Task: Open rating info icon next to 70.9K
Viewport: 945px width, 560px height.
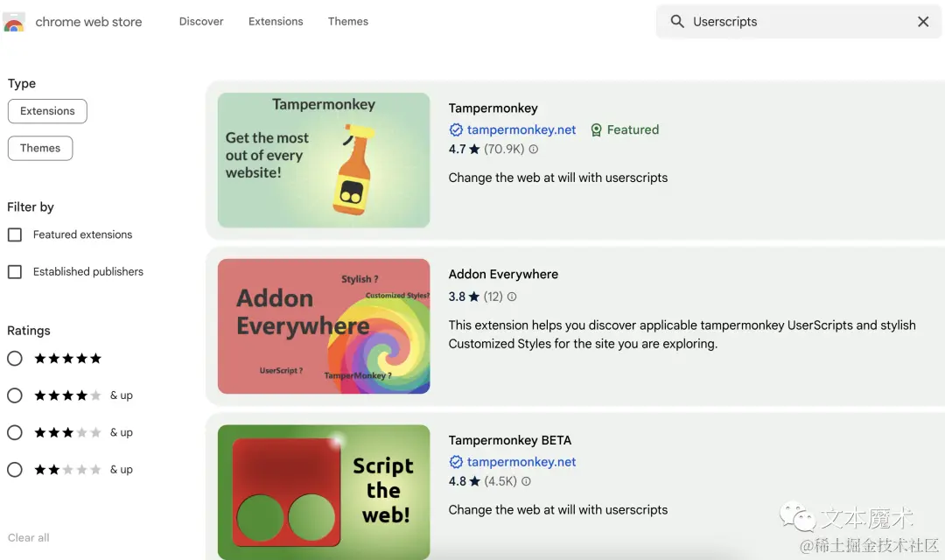Action: pyautogui.click(x=534, y=149)
